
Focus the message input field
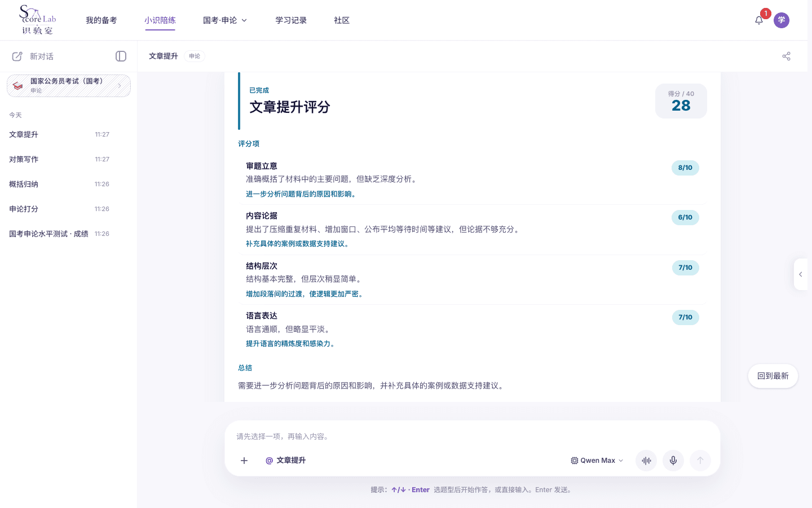pos(473,436)
